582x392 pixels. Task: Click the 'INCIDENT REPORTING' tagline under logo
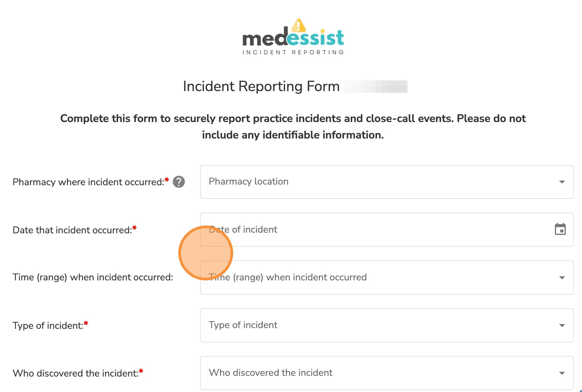(293, 52)
